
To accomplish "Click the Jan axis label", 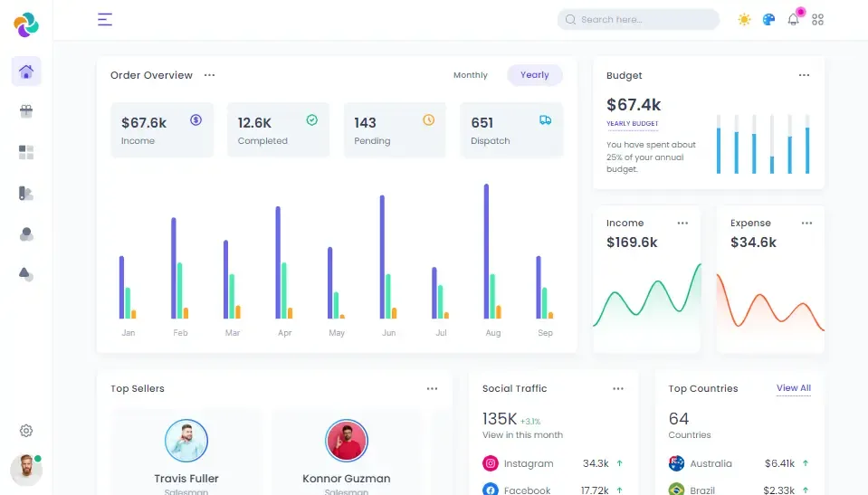I will [129, 333].
